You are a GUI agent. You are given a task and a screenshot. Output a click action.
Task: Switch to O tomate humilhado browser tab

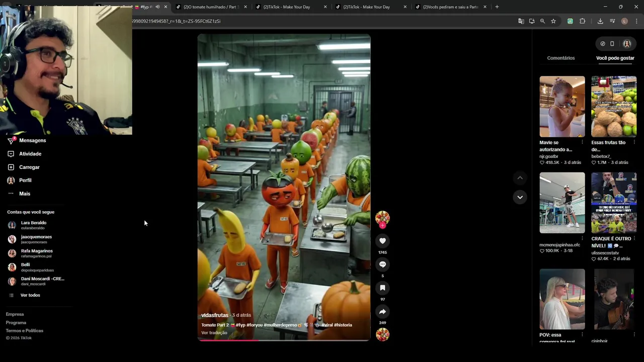tap(210, 7)
